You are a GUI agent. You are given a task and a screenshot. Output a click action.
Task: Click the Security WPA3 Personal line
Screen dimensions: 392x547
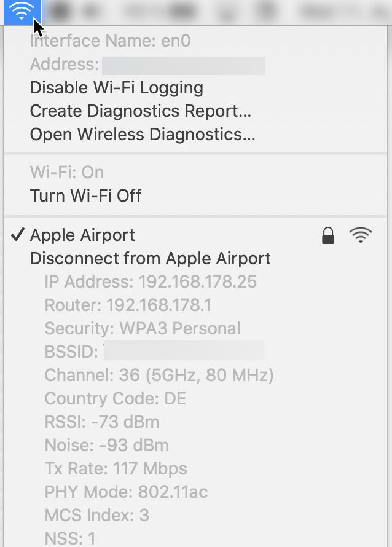pos(141,328)
